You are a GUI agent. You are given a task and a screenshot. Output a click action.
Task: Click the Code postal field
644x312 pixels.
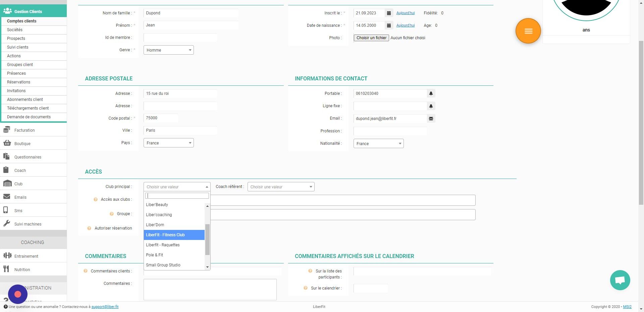161,118
